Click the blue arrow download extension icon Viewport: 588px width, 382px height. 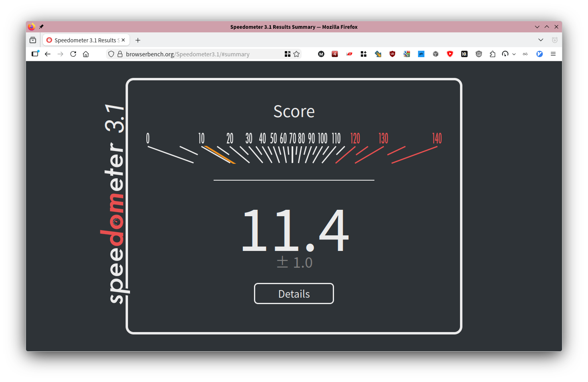pos(378,54)
